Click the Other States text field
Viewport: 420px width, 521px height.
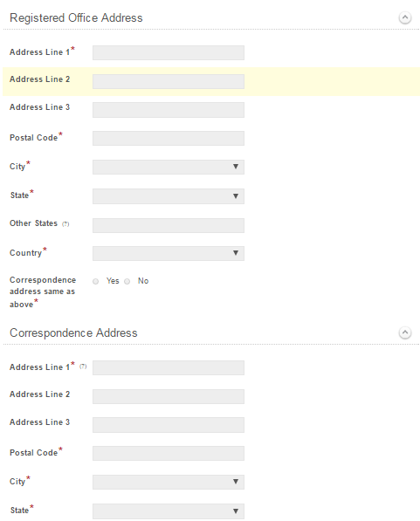pos(169,225)
